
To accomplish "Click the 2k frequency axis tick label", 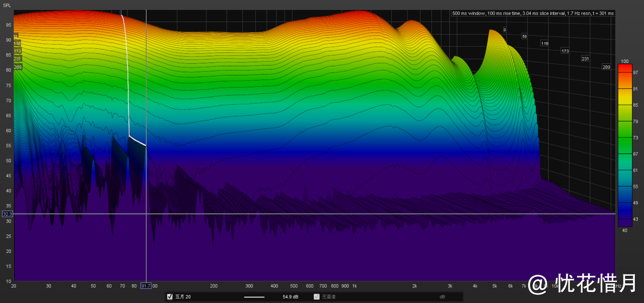I will tap(415, 286).
